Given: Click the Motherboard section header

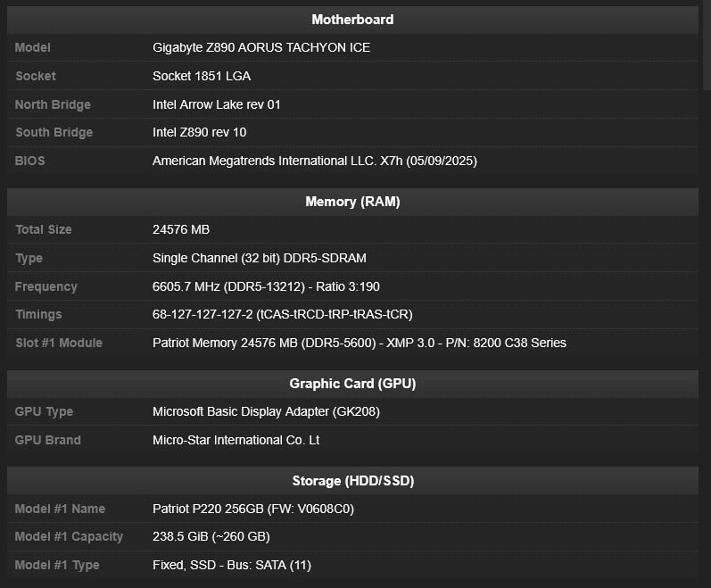Looking at the screenshot, I should [x=352, y=20].
